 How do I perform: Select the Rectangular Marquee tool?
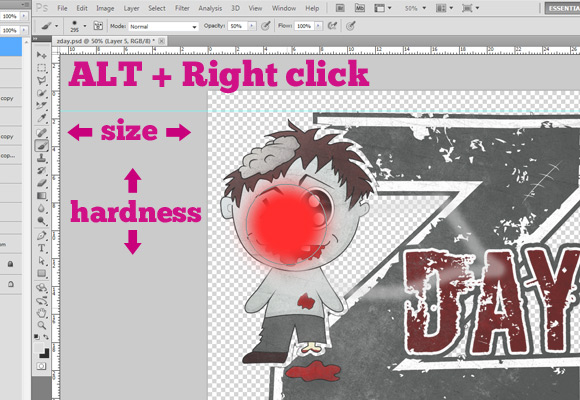click(x=41, y=68)
